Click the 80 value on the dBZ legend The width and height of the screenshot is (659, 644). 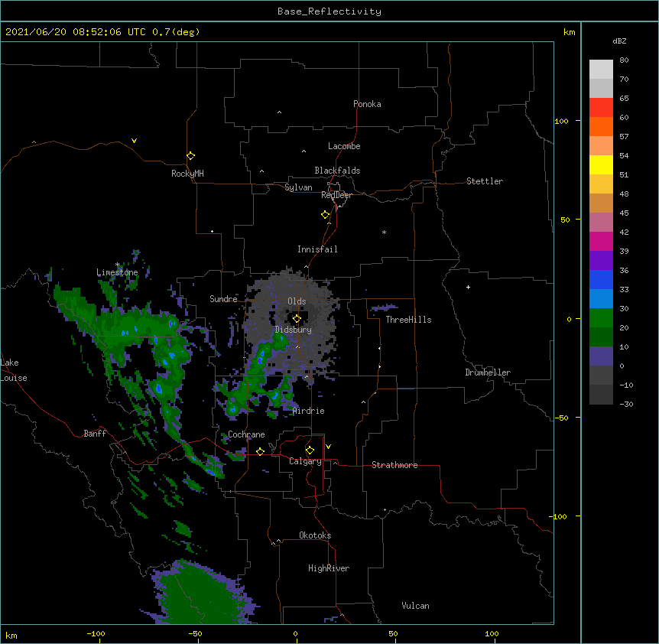(624, 60)
